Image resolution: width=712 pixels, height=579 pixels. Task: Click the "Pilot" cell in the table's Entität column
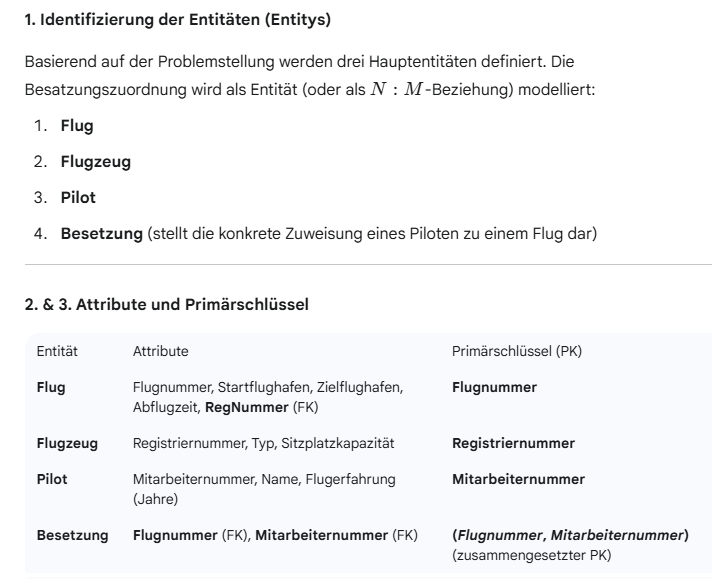pos(52,479)
